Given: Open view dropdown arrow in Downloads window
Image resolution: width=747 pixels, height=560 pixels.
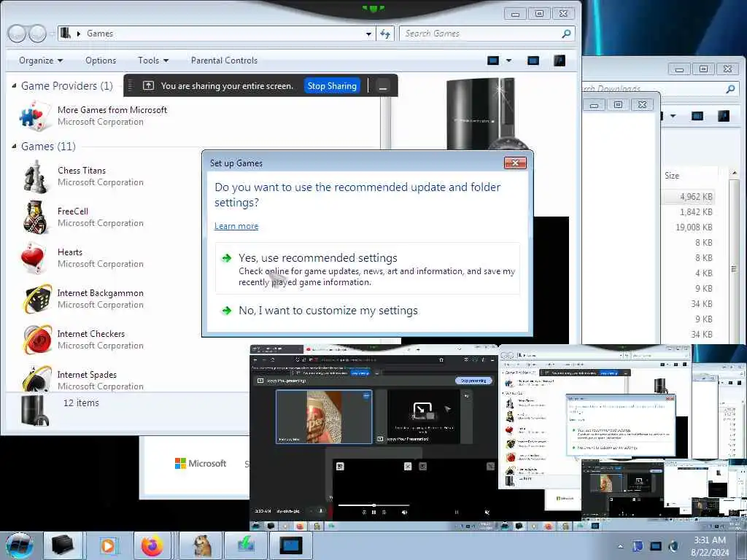Looking at the screenshot, I should (x=673, y=116).
